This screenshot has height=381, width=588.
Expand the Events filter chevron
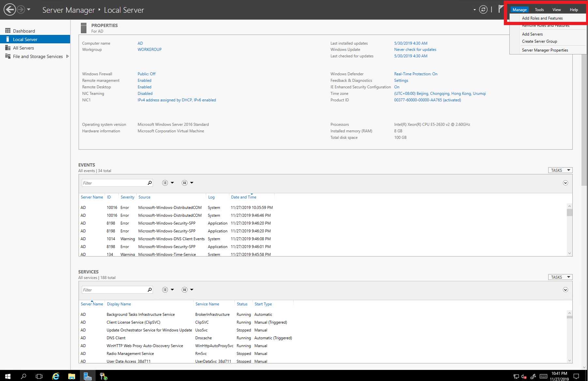click(x=565, y=183)
